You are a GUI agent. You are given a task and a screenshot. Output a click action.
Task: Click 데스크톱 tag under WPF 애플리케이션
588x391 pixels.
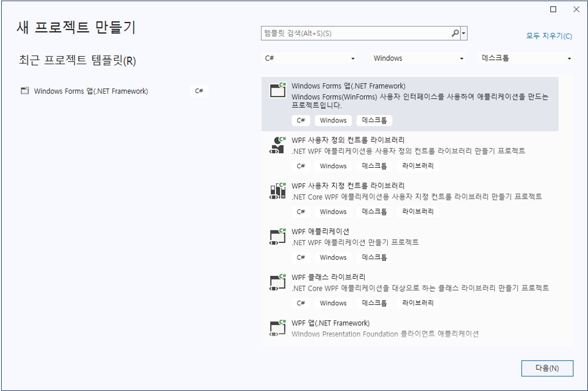(374, 257)
